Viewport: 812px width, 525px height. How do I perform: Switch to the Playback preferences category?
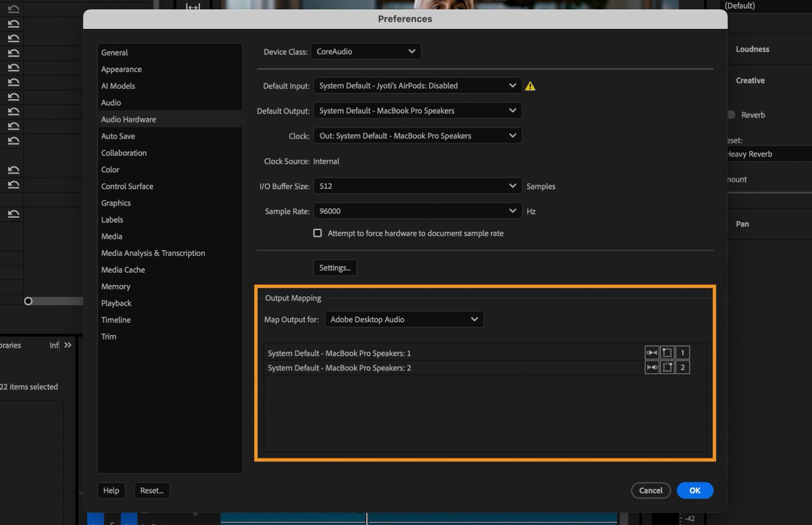coord(116,303)
